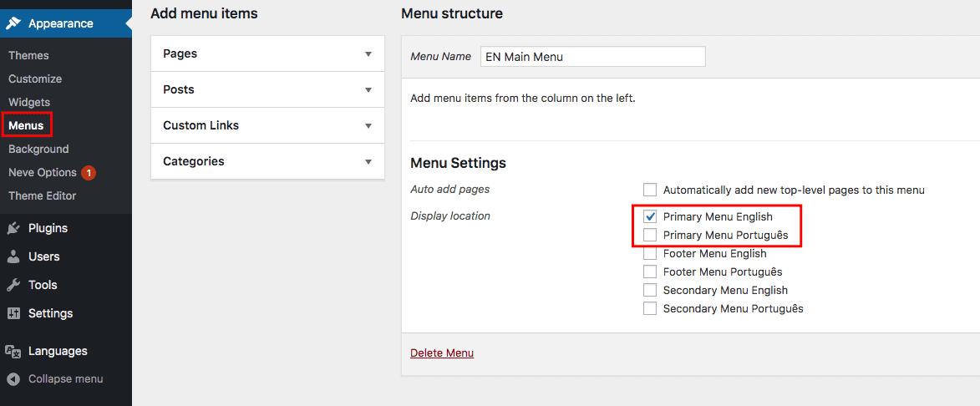Click the Appearance paintbrush icon
The width and height of the screenshot is (980, 406).
point(13,23)
